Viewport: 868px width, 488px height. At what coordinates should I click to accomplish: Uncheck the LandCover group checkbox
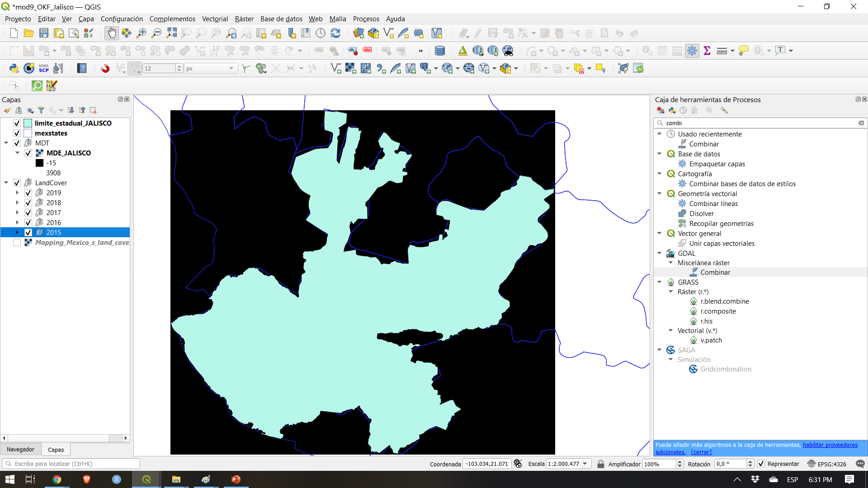pos(17,183)
